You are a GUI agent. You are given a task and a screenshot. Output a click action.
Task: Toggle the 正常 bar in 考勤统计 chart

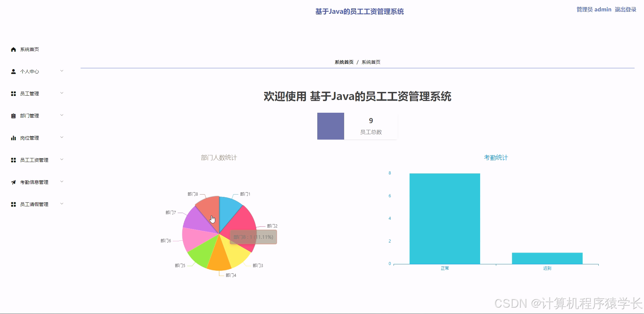(445, 218)
